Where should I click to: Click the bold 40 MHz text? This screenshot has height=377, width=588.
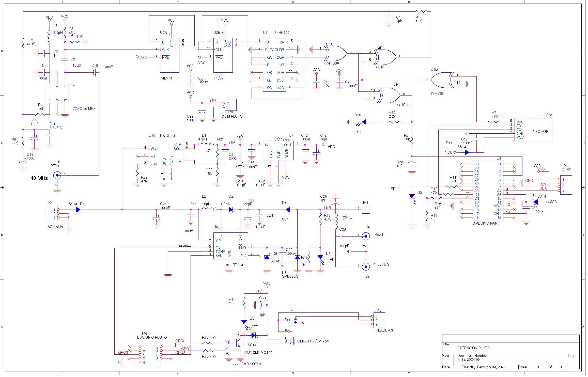pos(39,178)
